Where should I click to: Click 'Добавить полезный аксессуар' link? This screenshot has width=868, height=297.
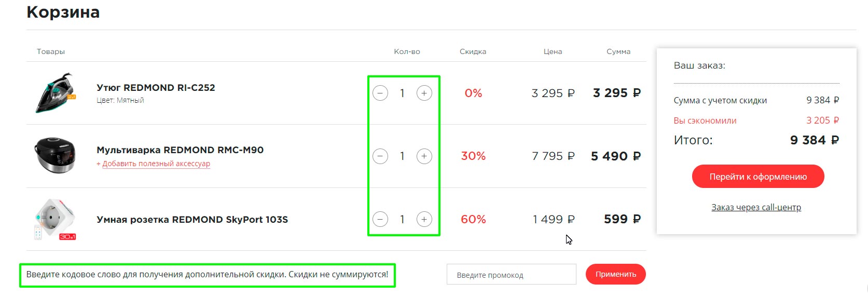154,164
